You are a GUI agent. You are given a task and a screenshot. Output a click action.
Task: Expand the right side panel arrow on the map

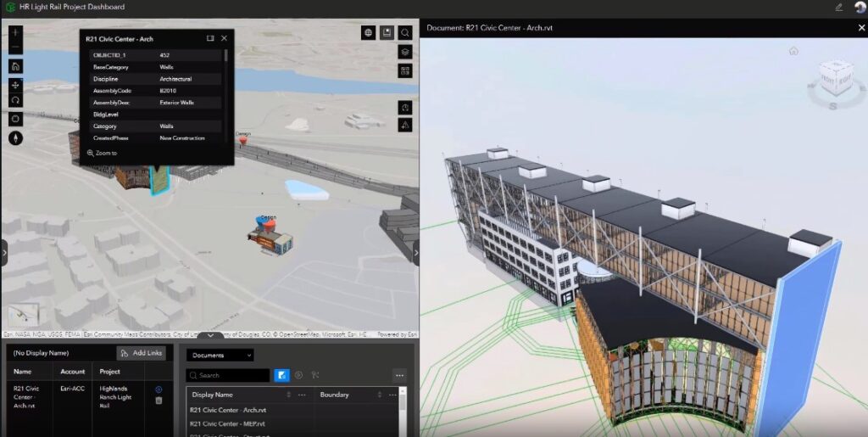[415, 253]
